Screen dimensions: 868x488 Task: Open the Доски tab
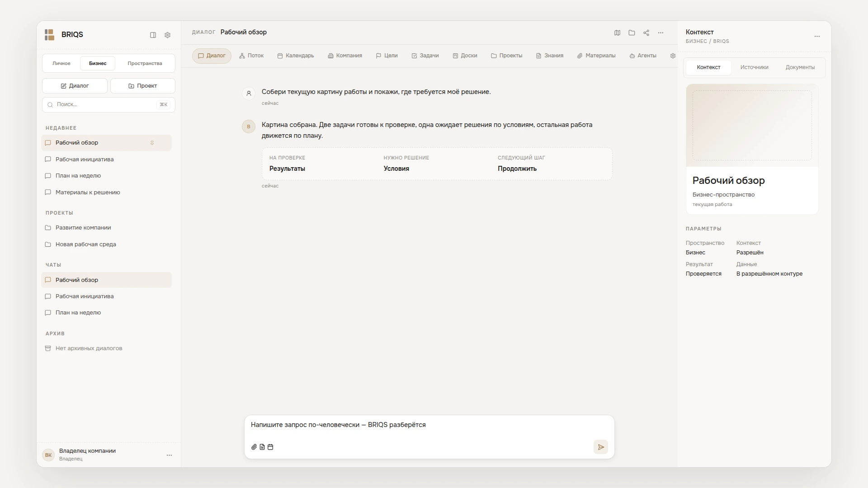[465, 56]
